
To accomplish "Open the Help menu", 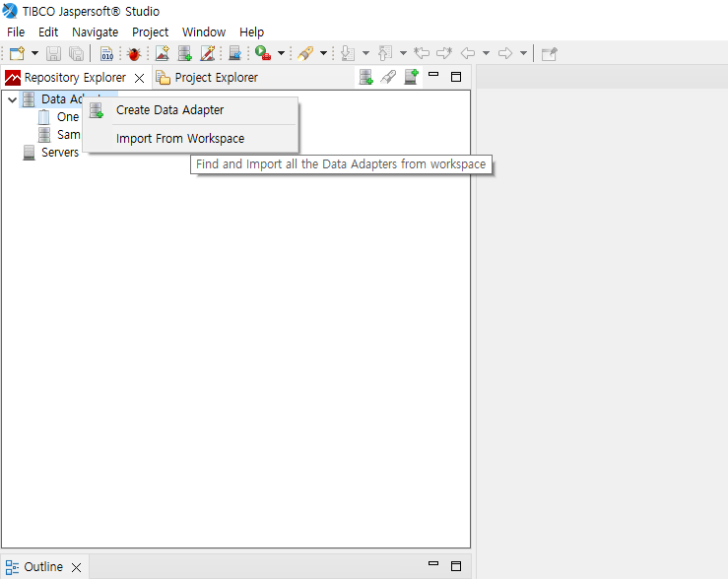I will (x=251, y=32).
